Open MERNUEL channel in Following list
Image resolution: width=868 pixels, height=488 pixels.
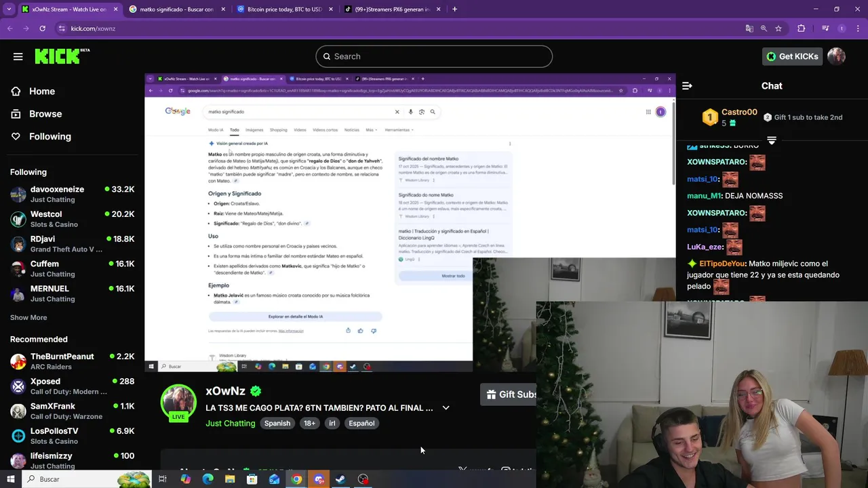click(x=72, y=293)
